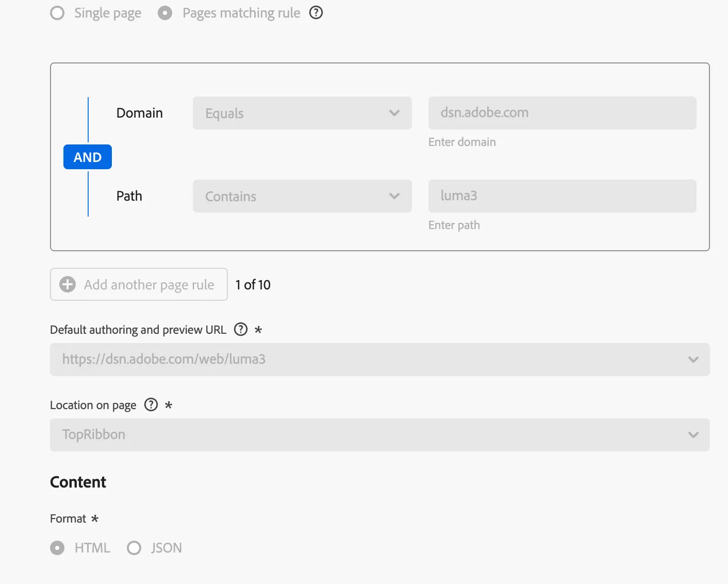Click plus icon in Add another page rule
Viewport: 728px width, 584px height.
click(68, 284)
